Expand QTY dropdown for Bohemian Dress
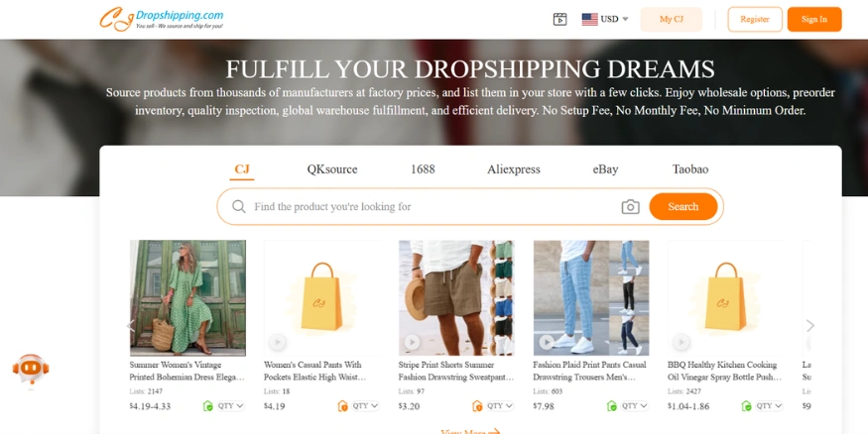The image size is (868, 434). pos(230,406)
